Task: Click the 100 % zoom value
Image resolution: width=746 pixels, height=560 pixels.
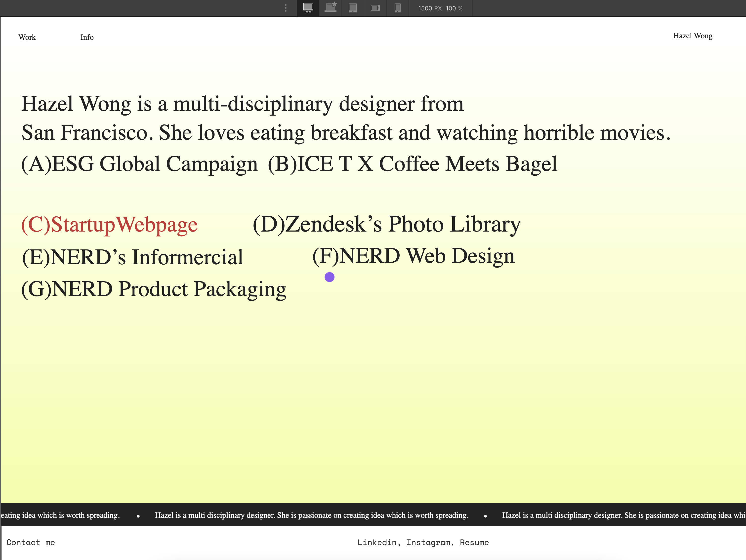Action: pos(454,8)
